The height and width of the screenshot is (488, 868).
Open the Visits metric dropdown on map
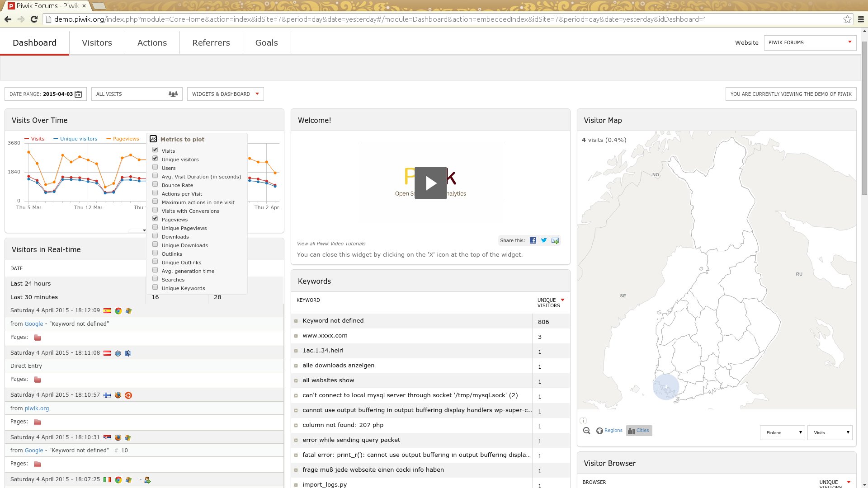830,432
